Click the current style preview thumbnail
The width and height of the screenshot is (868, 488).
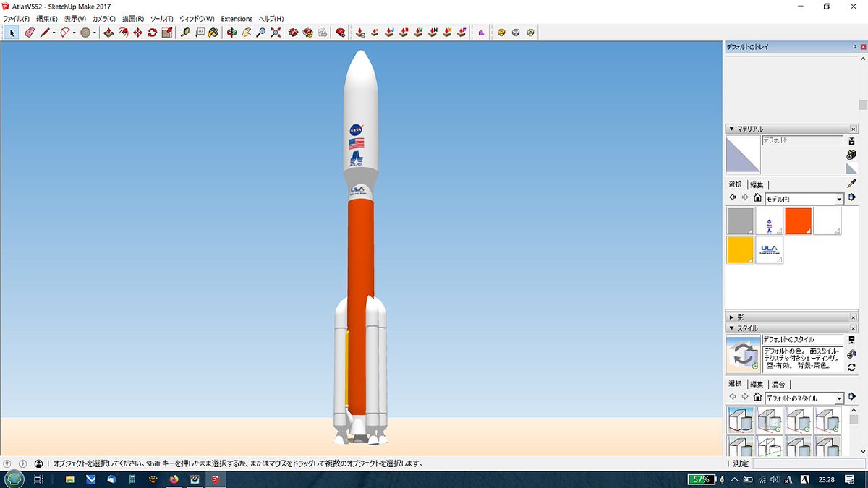tap(743, 354)
